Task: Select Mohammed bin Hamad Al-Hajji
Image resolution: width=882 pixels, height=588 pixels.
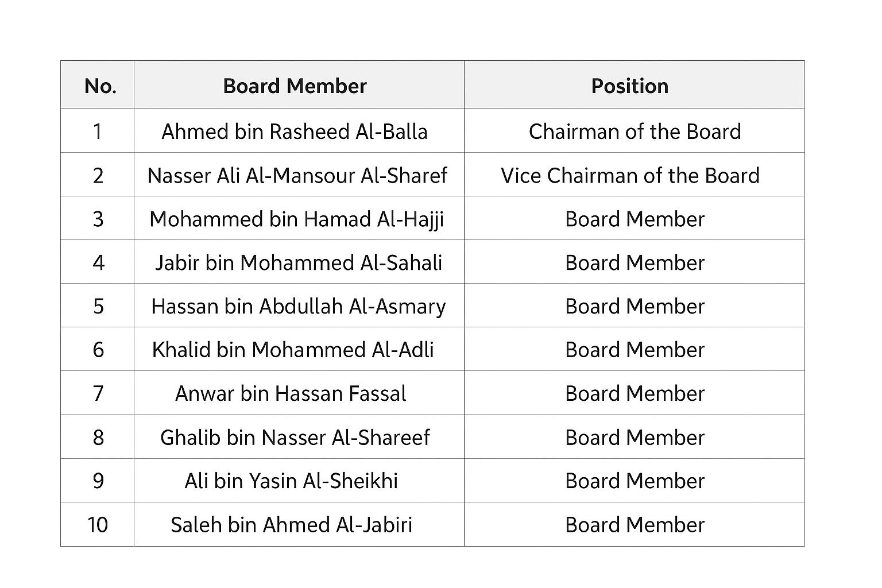Action: [297, 219]
